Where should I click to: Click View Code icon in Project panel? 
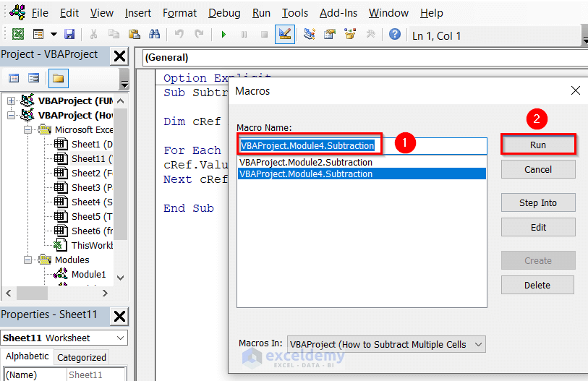(x=14, y=78)
